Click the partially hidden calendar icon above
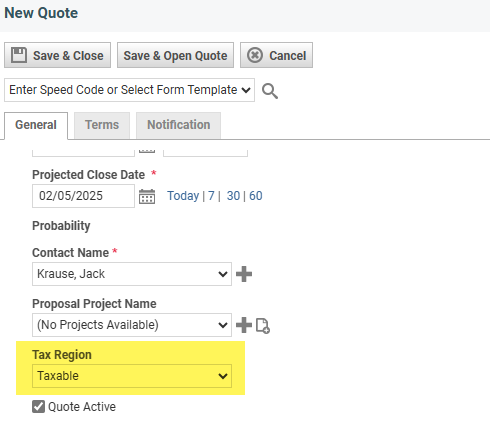Image resolution: width=490 pixels, height=436 pixels. click(147, 150)
